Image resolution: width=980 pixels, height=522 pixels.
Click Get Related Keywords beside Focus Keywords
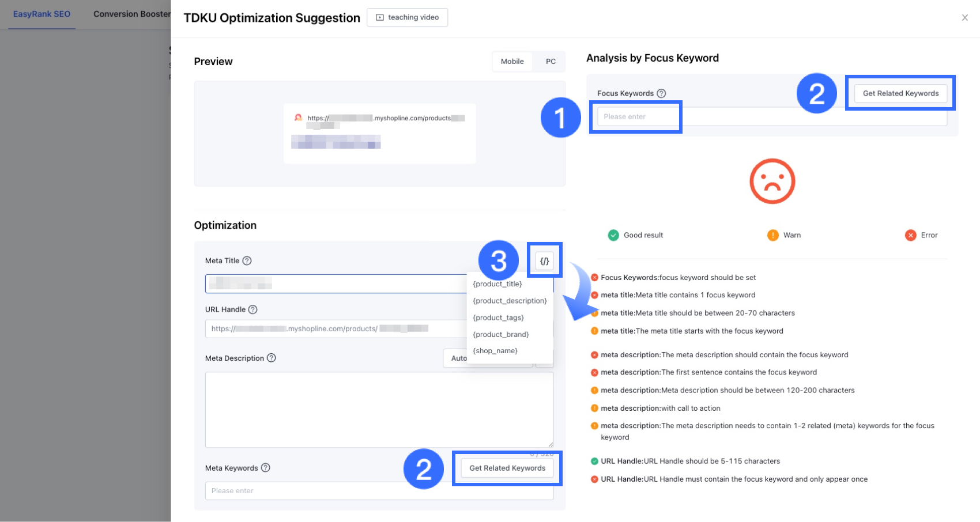point(900,93)
